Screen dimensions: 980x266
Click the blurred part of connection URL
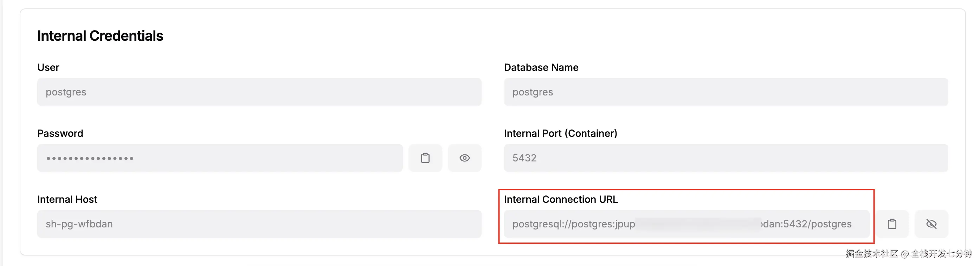pyautogui.click(x=698, y=224)
